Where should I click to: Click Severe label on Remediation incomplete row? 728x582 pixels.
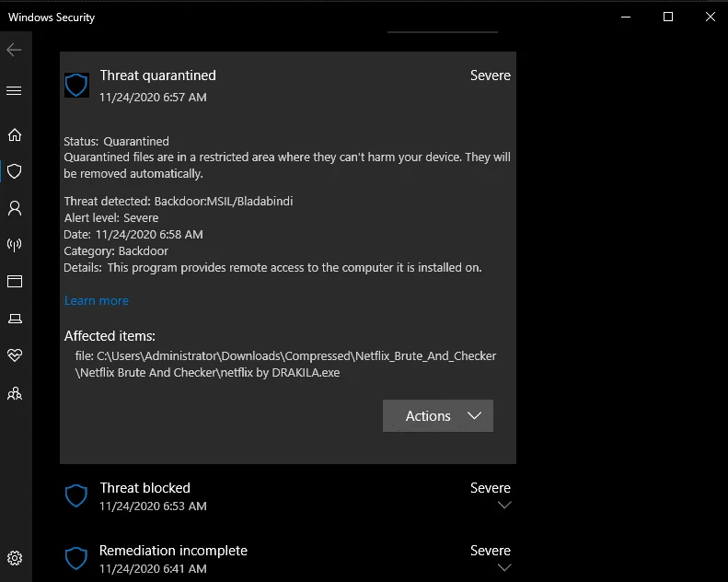tap(491, 551)
